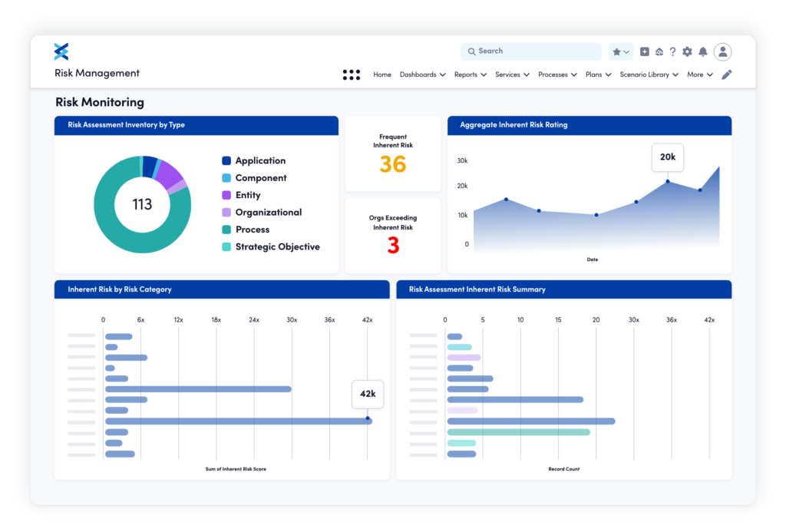Open the Reports dropdown chevron

[482, 74]
